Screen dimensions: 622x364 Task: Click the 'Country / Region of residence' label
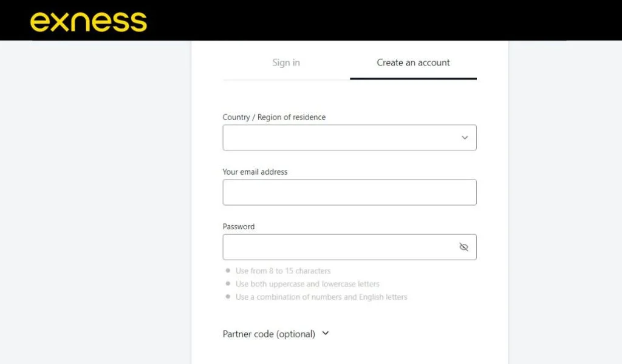pos(274,116)
